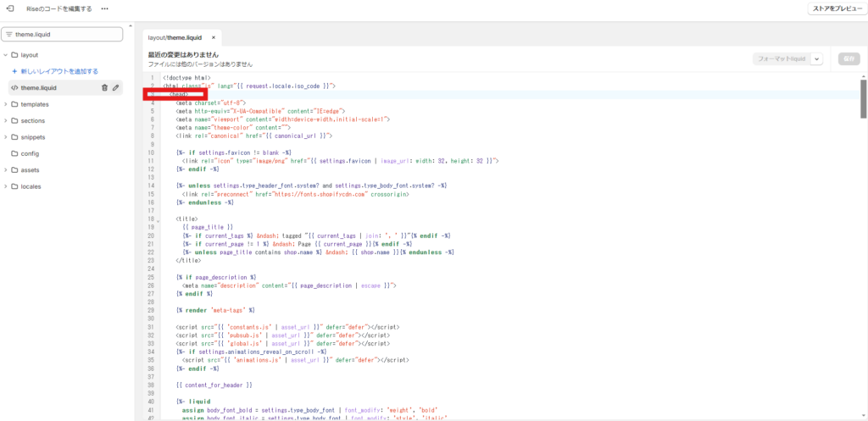Fold the title block at line 18

point(159,219)
